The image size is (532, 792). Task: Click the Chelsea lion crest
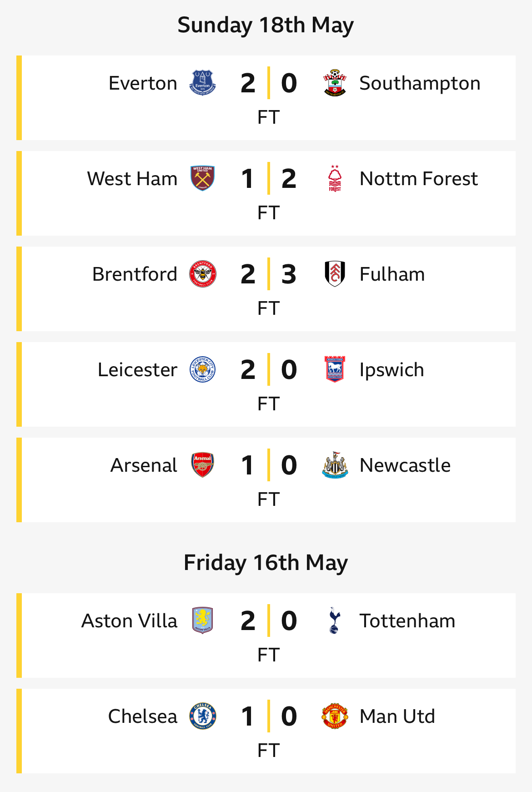click(x=202, y=716)
